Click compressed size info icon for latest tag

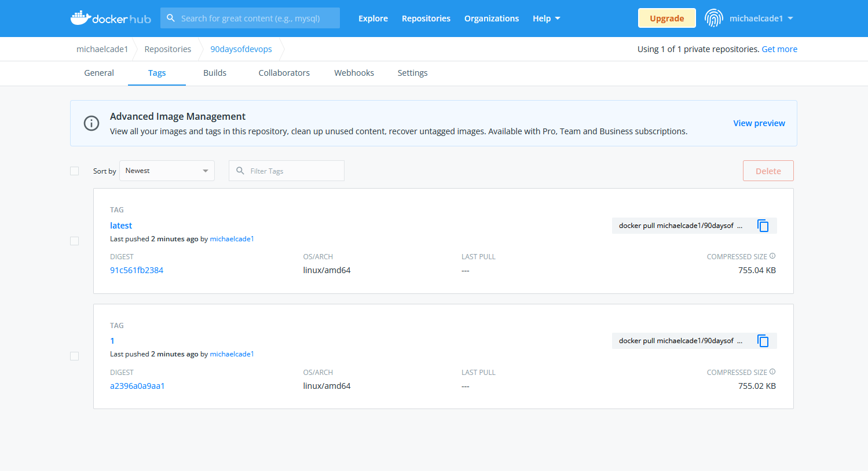(x=772, y=256)
